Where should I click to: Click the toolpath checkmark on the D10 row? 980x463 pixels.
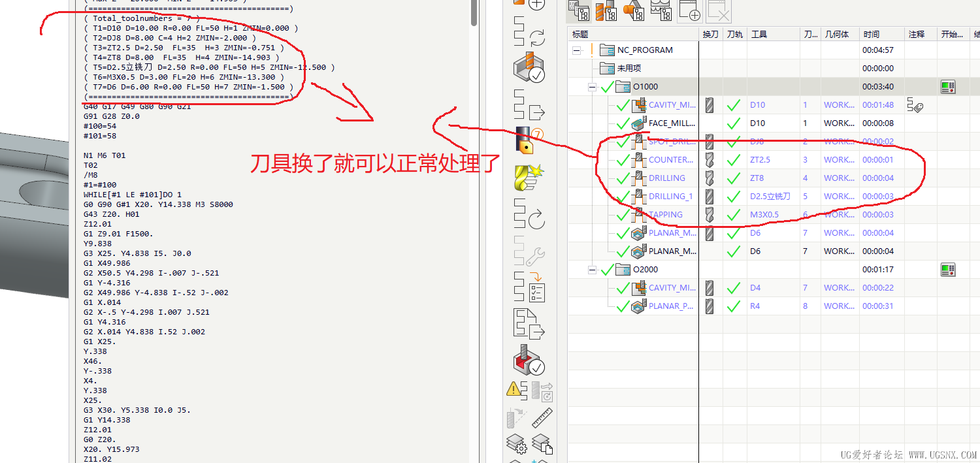pyautogui.click(x=733, y=104)
